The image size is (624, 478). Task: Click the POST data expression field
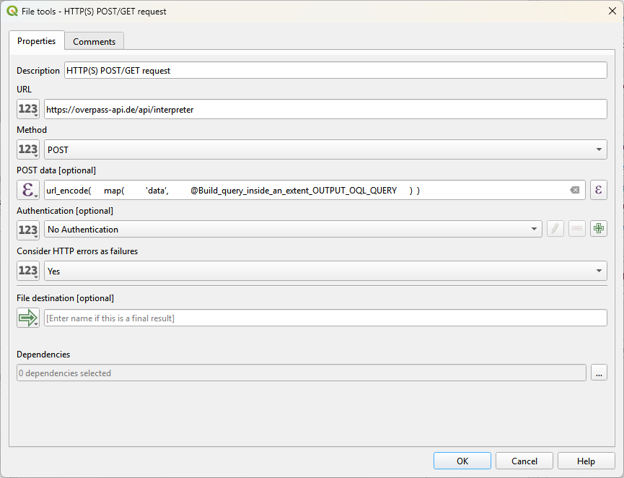314,190
